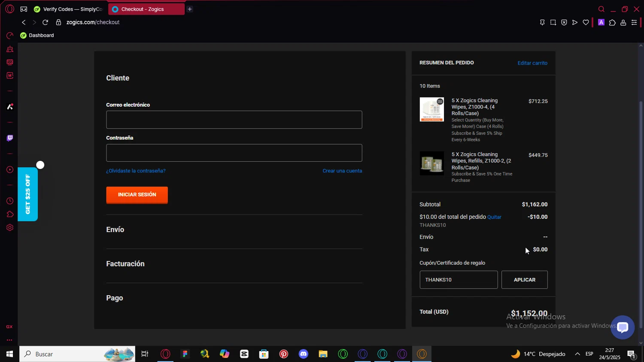Image resolution: width=644 pixels, height=362 pixels.
Task: Click Quitar to remove the coupon
Action: (x=494, y=217)
